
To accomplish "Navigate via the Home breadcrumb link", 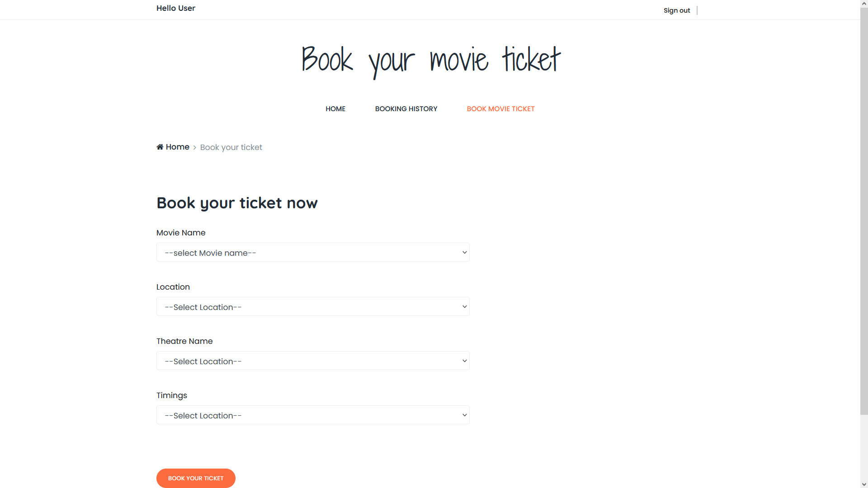I will click(x=177, y=147).
